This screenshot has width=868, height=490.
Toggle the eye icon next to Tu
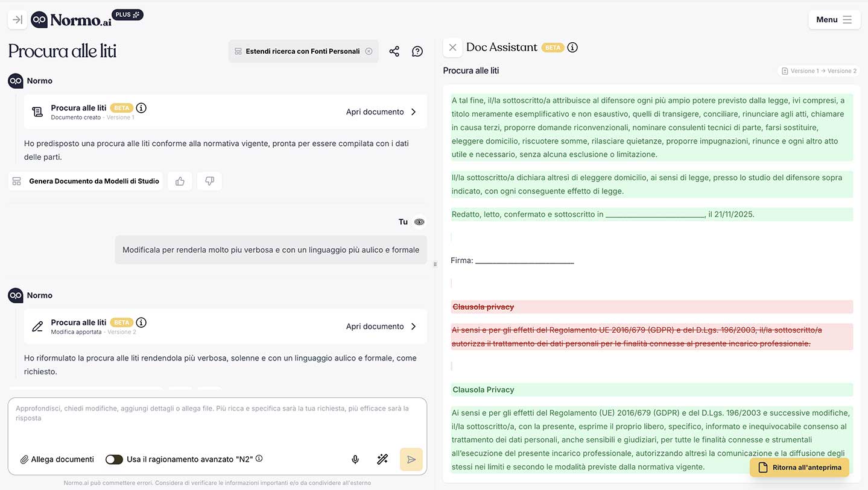(420, 222)
